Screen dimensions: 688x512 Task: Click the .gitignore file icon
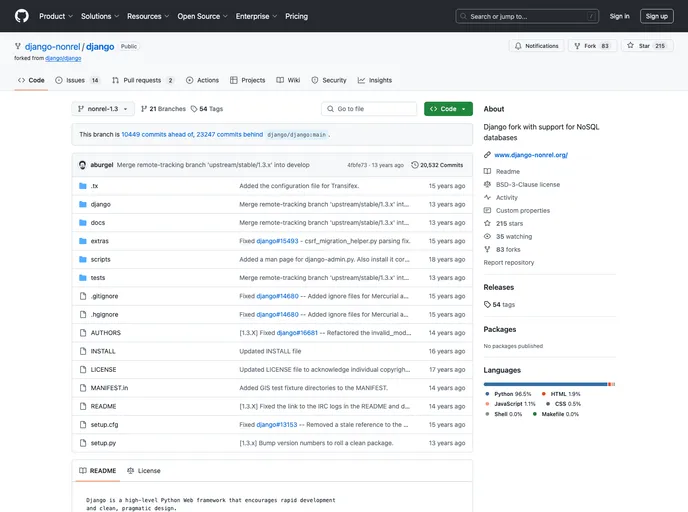tap(83, 296)
